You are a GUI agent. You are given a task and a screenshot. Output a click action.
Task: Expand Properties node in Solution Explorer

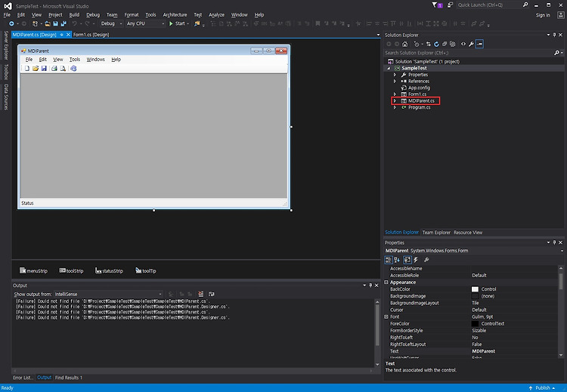coord(395,75)
